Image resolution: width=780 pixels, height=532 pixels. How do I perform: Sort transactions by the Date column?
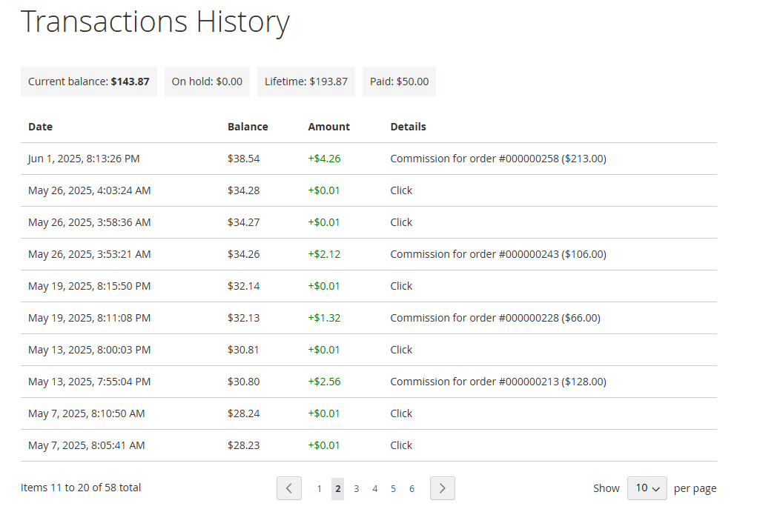coord(40,126)
